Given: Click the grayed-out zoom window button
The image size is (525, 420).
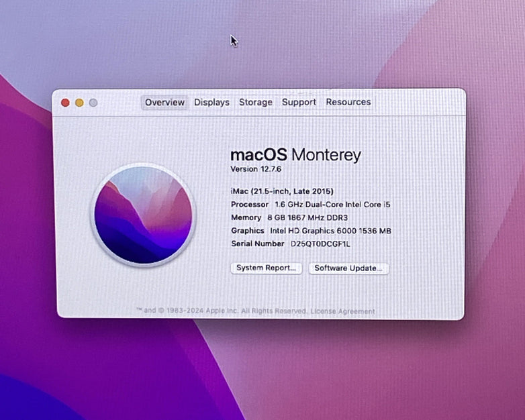Looking at the screenshot, I should pyautogui.click(x=93, y=103).
